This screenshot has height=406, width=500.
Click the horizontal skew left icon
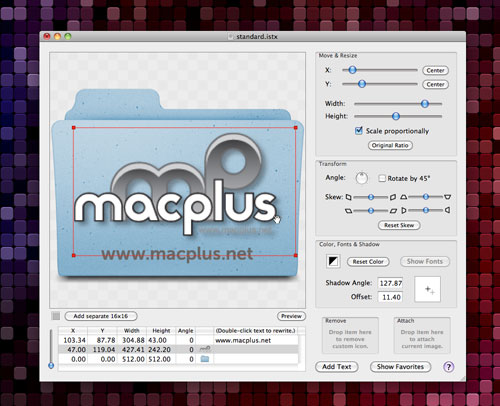coord(348,197)
